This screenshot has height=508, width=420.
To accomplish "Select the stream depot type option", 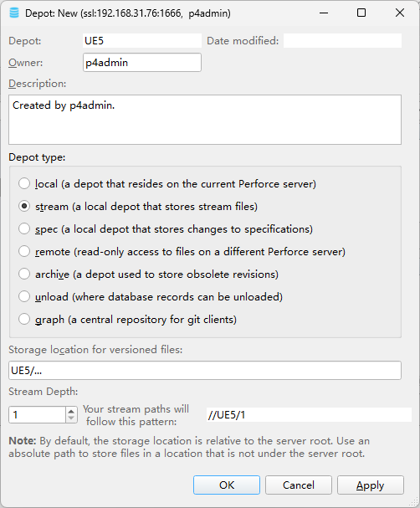I will pyautogui.click(x=24, y=206).
